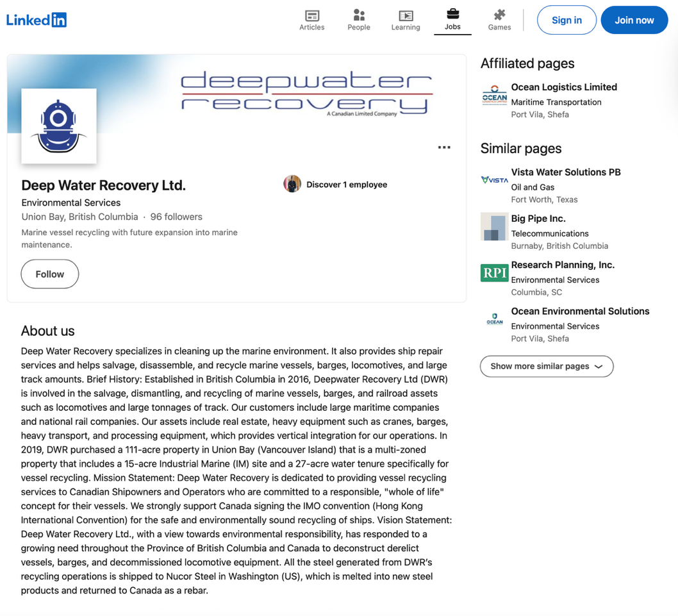The image size is (678, 616).
Task: Open the three-dot more options menu
Action: (444, 147)
